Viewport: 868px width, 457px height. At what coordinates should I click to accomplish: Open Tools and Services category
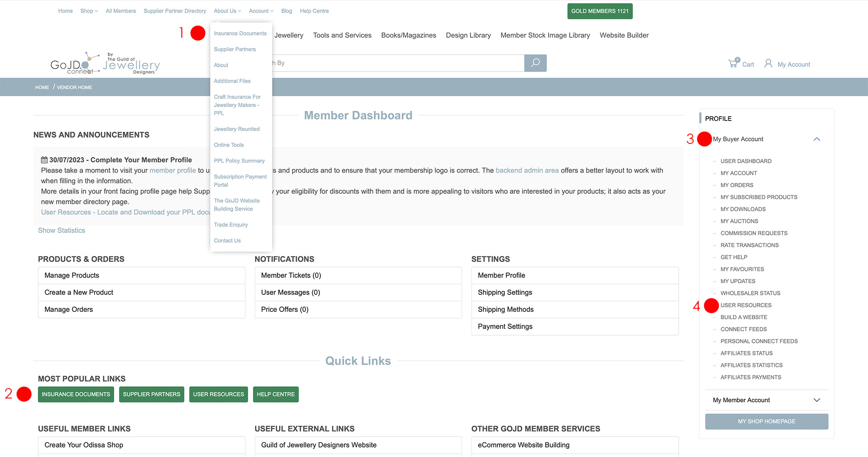[342, 35]
